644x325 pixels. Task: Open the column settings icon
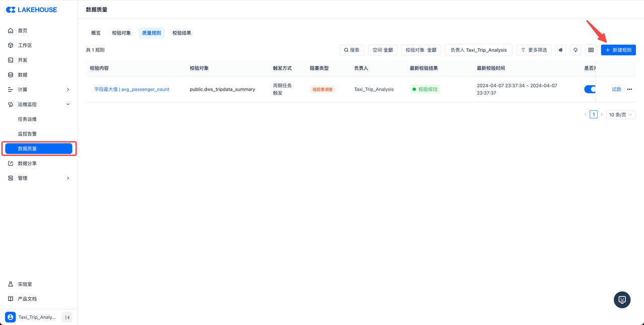tap(591, 50)
